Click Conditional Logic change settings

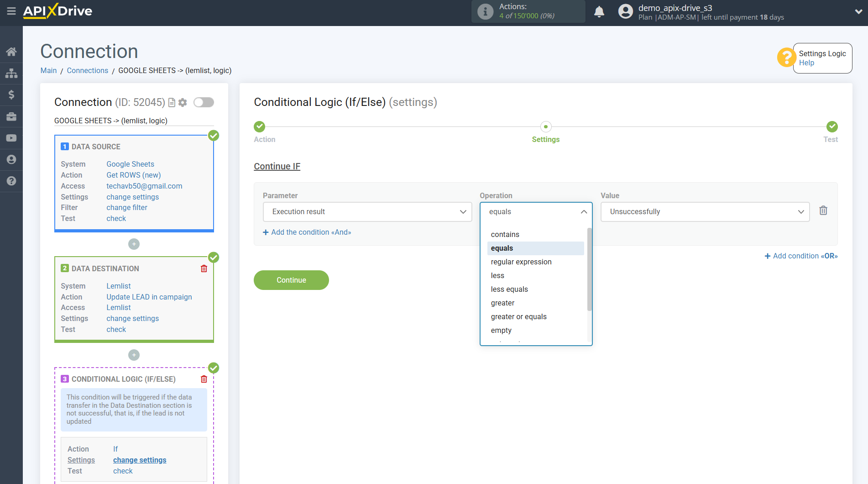tap(140, 460)
